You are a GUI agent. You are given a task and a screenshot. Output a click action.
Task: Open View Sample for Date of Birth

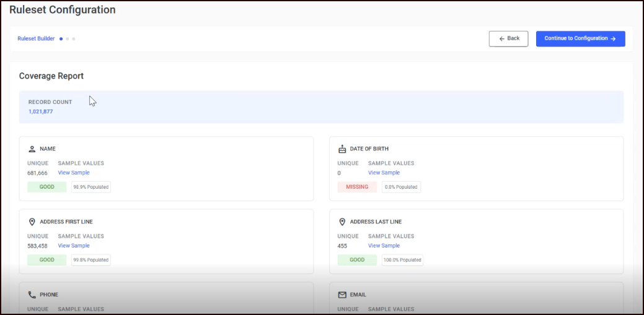point(384,173)
